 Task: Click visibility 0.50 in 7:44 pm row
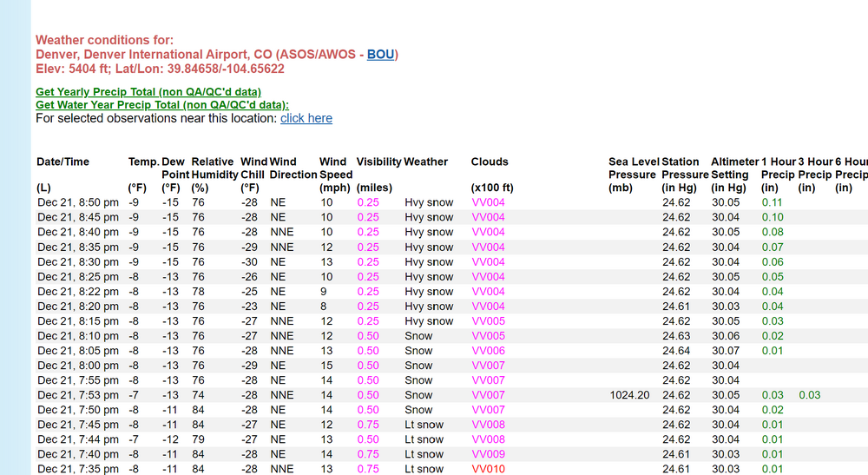pos(368,439)
